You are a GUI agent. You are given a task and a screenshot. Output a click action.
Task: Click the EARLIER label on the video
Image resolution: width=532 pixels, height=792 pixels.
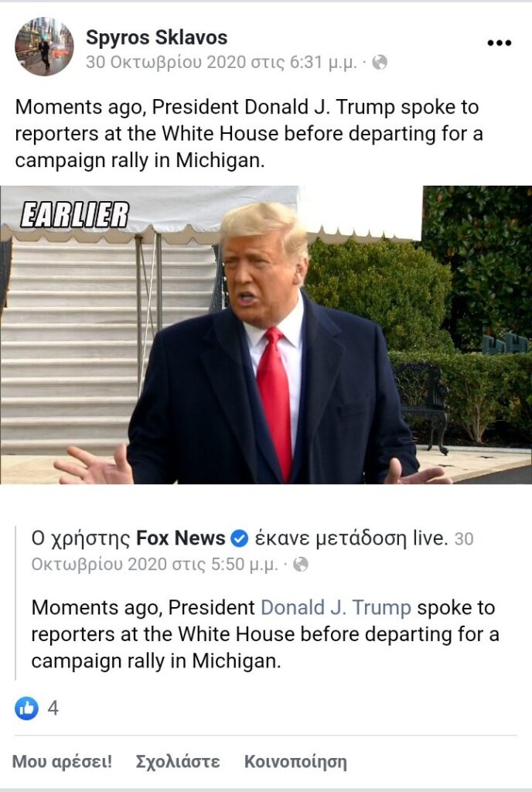75,215
